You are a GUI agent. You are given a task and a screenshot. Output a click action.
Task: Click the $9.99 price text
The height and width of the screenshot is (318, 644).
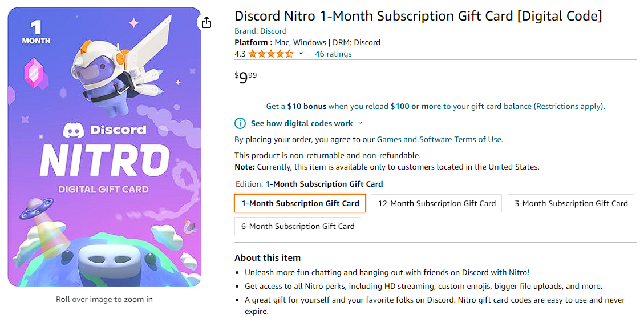click(246, 77)
